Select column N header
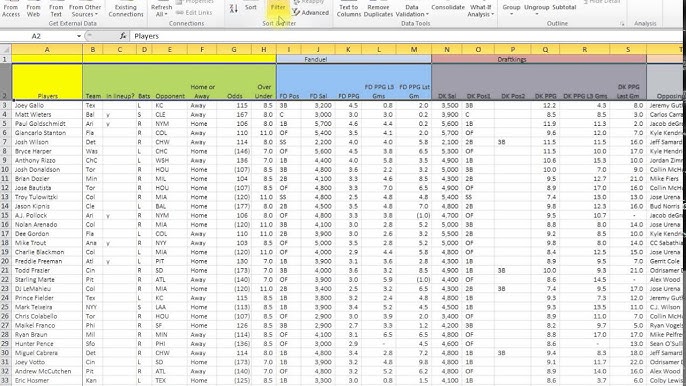 click(x=447, y=49)
